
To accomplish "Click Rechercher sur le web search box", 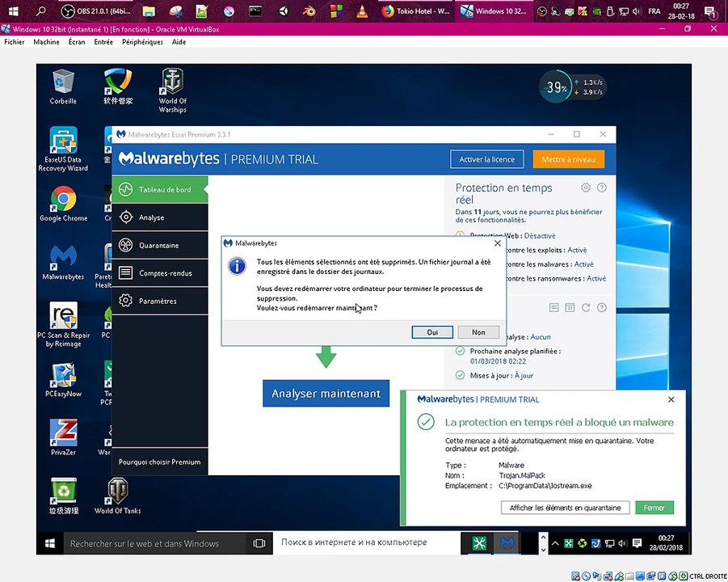I will click(154, 543).
